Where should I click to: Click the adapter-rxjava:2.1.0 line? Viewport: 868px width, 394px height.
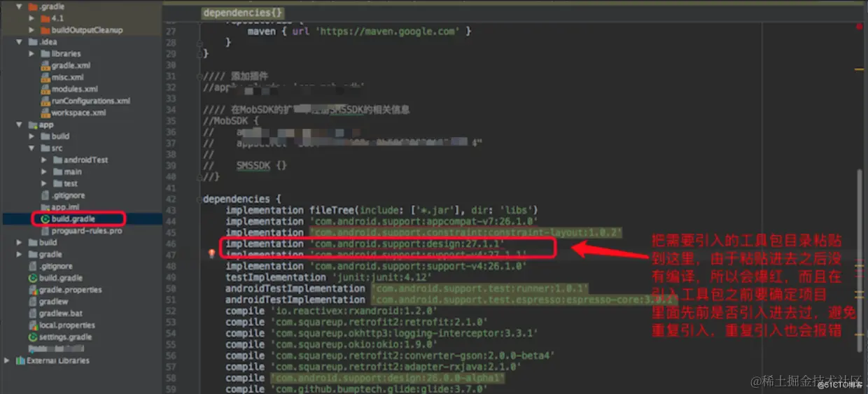373,367
